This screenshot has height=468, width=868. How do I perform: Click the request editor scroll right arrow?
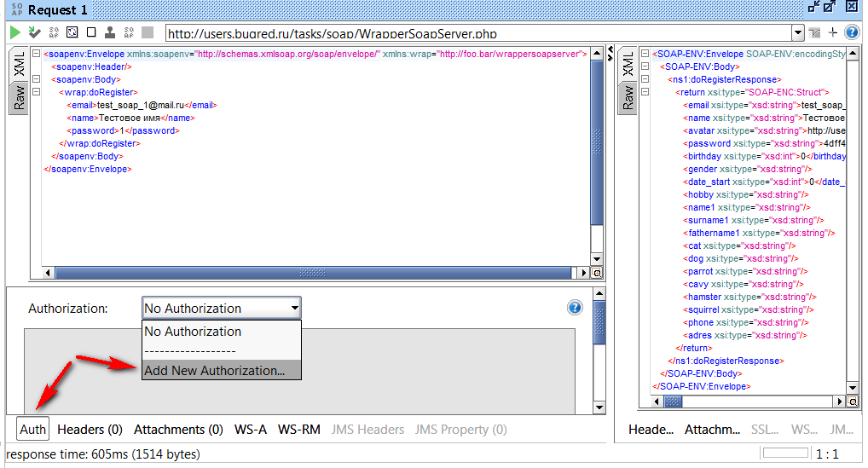pos(583,273)
